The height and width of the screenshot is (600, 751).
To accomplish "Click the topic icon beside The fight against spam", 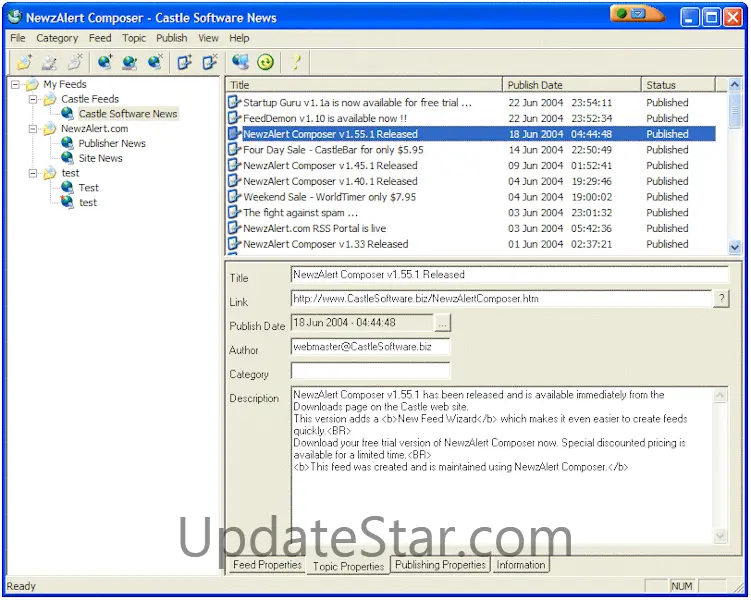I will pos(234,212).
